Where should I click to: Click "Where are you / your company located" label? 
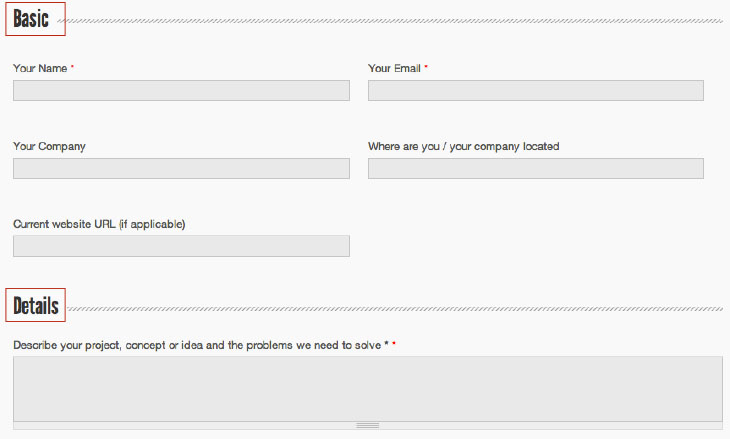pos(463,146)
